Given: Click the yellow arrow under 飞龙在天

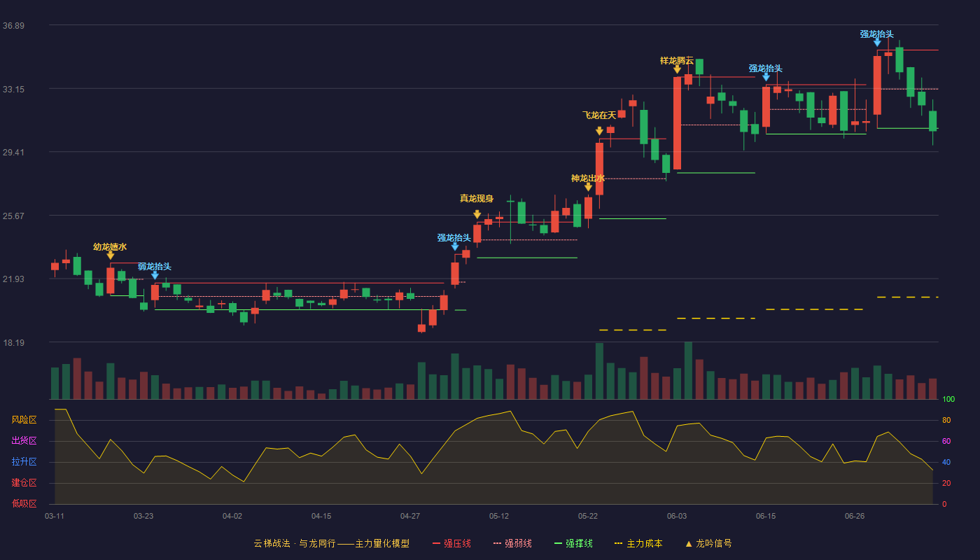Looking at the screenshot, I should (x=599, y=131).
